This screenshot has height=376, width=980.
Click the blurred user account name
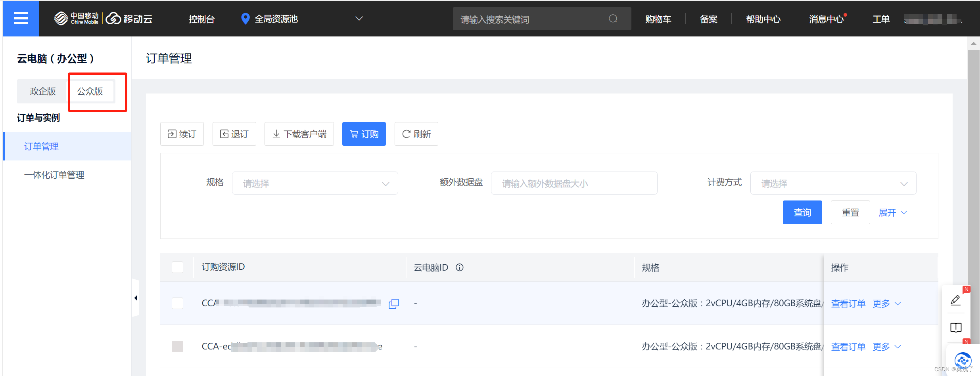point(933,19)
